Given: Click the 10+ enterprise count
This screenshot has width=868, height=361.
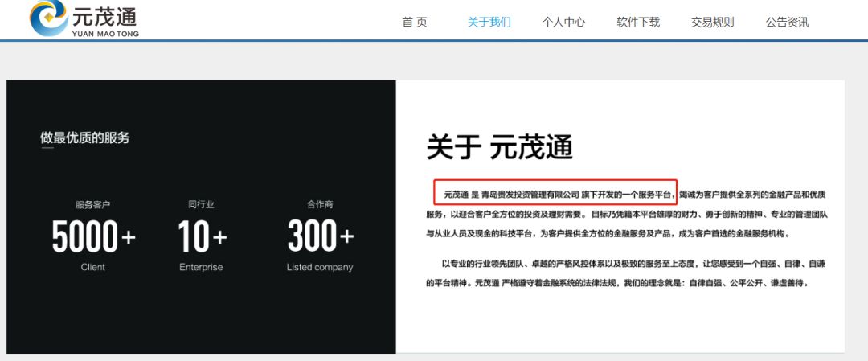Looking at the screenshot, I should [x=202, y=236].
